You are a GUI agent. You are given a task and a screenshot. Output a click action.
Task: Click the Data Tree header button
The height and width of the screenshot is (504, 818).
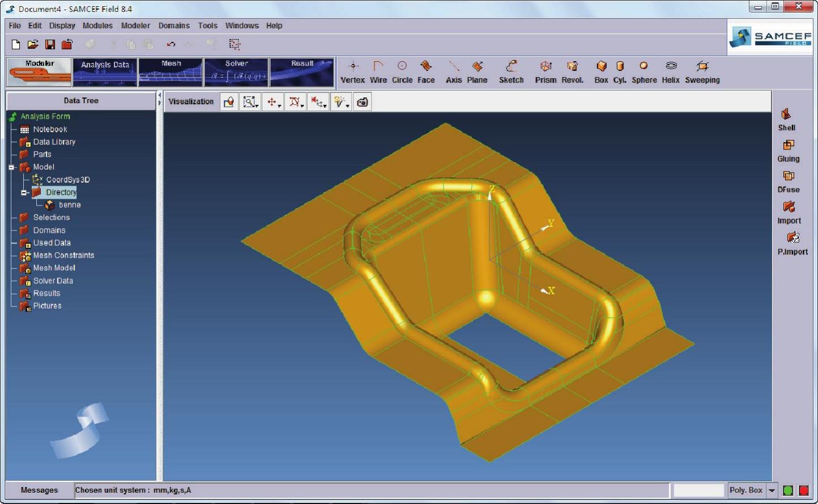point(81,101)
